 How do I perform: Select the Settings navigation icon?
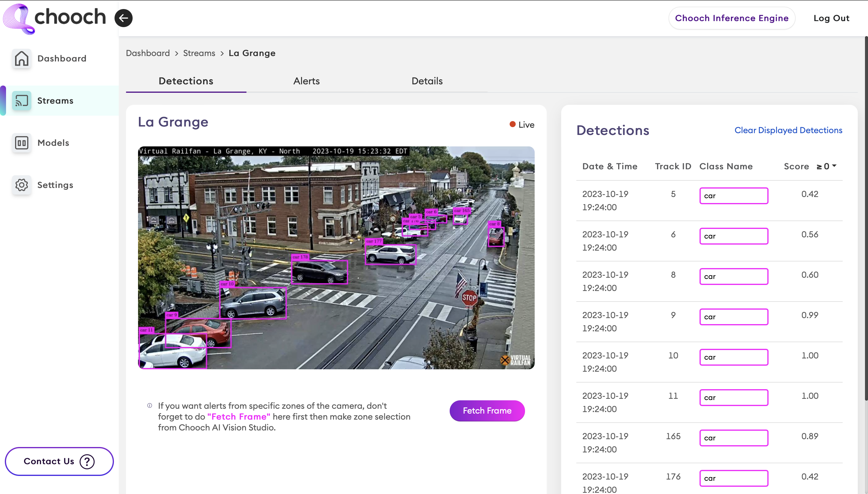pyautogui.click(x=21, y=185)
